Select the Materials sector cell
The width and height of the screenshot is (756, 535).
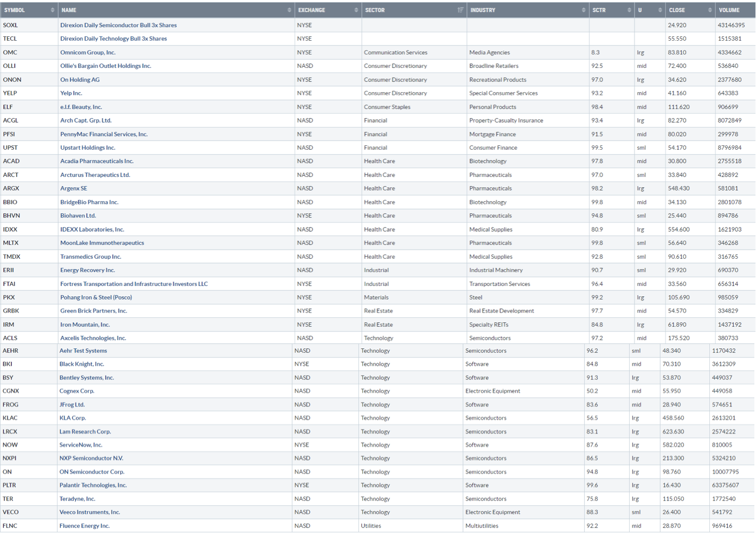coord(376,297)
